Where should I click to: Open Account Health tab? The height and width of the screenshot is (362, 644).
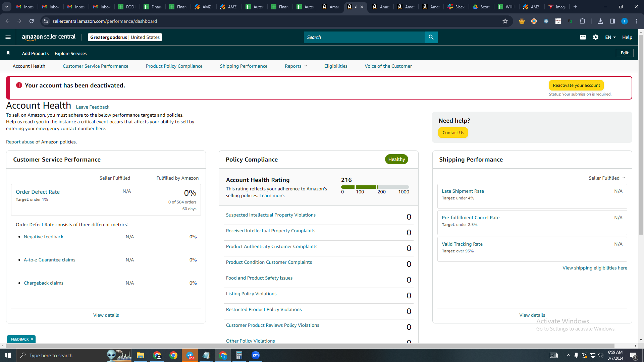point(29,66)
